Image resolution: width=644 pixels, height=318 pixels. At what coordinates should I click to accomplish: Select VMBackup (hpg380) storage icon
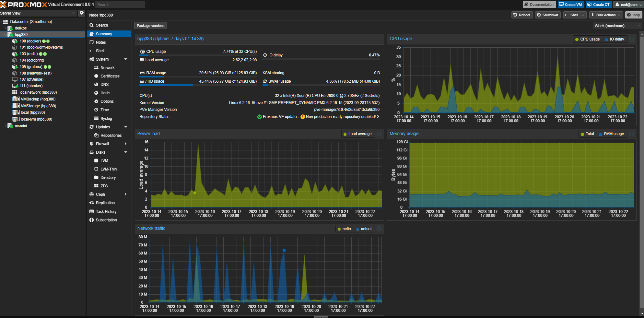16,99
